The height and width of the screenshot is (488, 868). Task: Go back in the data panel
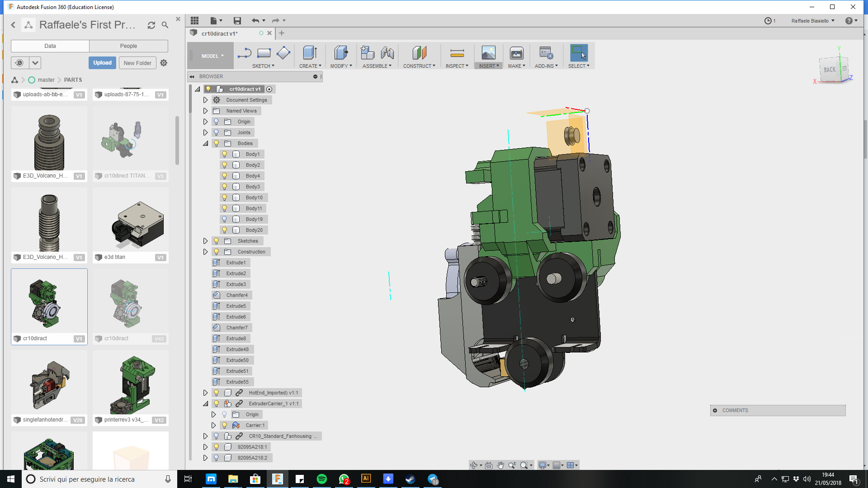[13, 25]
